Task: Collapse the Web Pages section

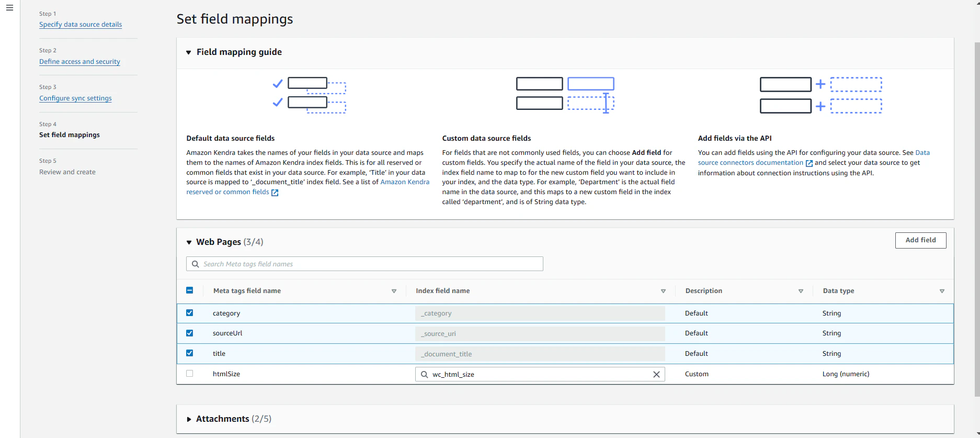Action: pos(189,242)
